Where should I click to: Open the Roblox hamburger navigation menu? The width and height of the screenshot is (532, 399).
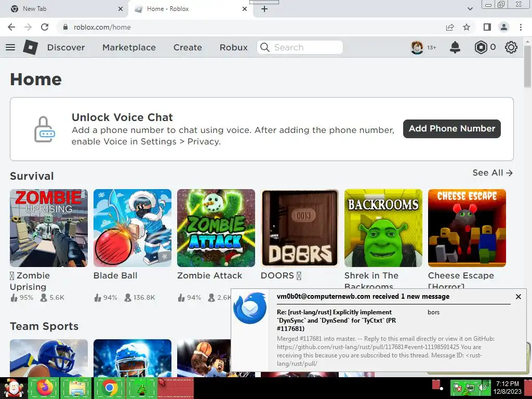click(x=10, y=47)
